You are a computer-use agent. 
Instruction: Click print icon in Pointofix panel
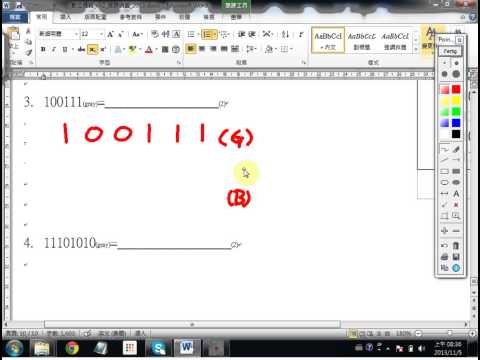click(x=444, y=257)
